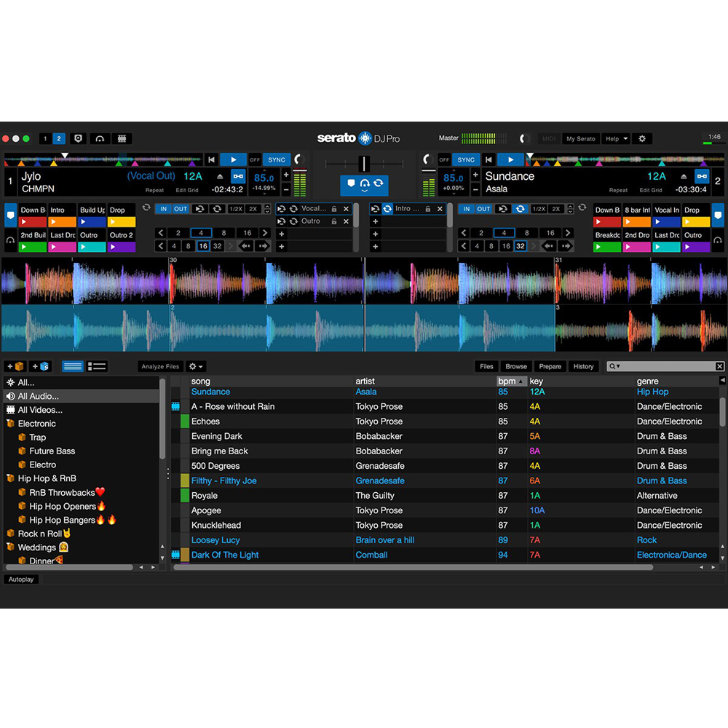This screenshot has height=728, width=728.
Task: Shift auto loop sizes right on deck 1
Action: (x=265, y=233)
